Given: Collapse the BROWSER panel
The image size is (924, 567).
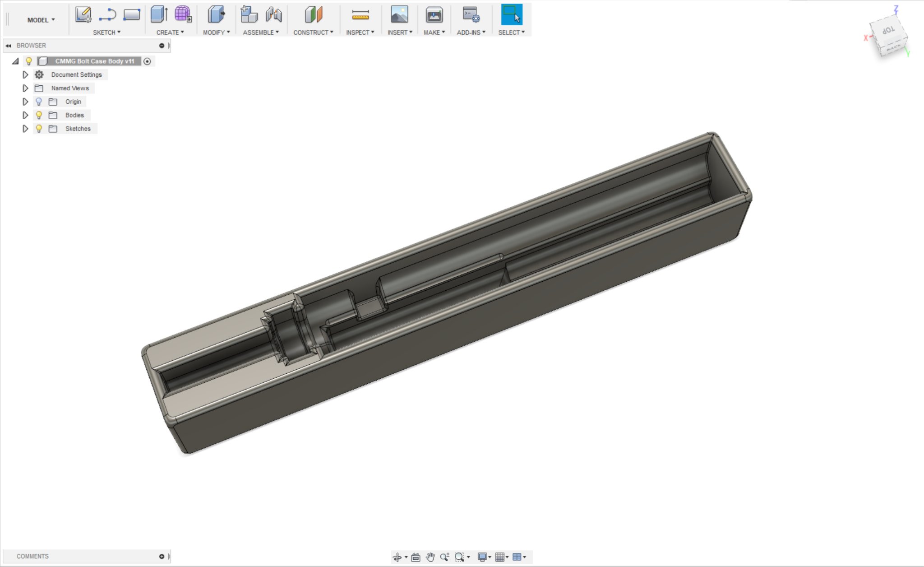Looking at the screenshot, I should pyautogui.click(x=8, y=45).
